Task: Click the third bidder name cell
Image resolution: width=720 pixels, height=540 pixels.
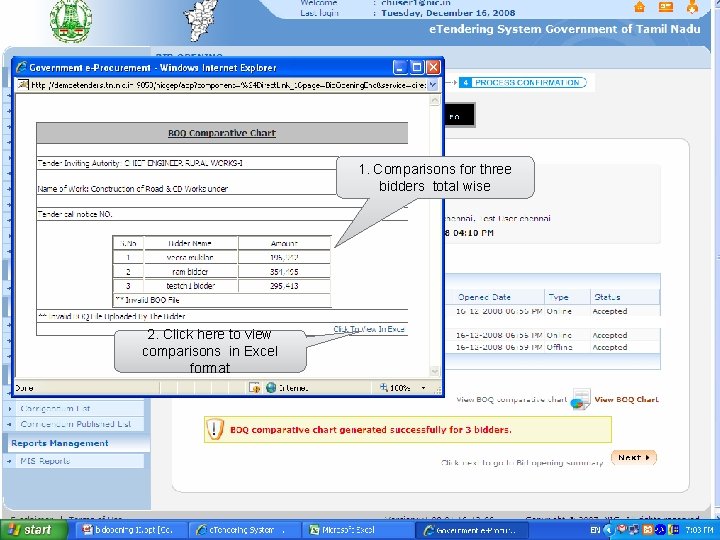Action: click(x=190, y=286)
